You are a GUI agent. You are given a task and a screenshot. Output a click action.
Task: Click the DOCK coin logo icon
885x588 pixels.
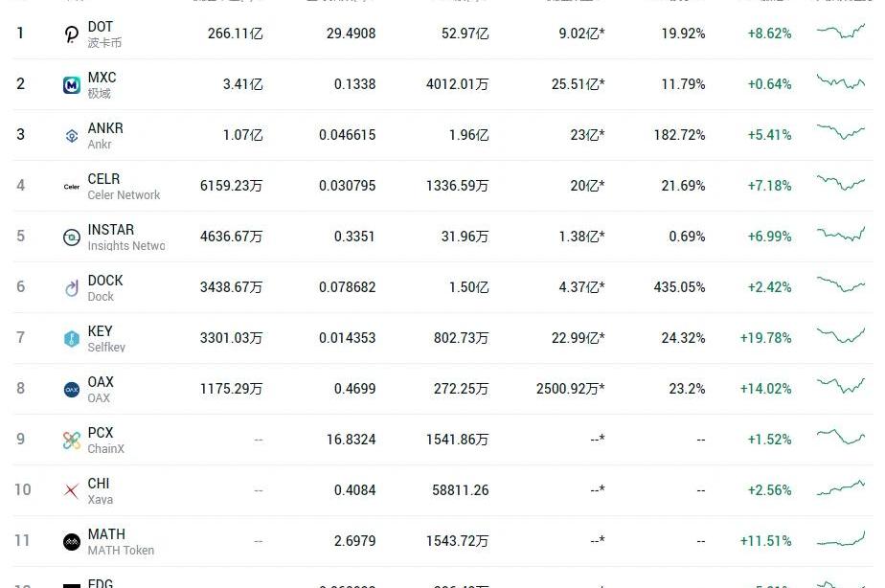click(x=72, y=288)
